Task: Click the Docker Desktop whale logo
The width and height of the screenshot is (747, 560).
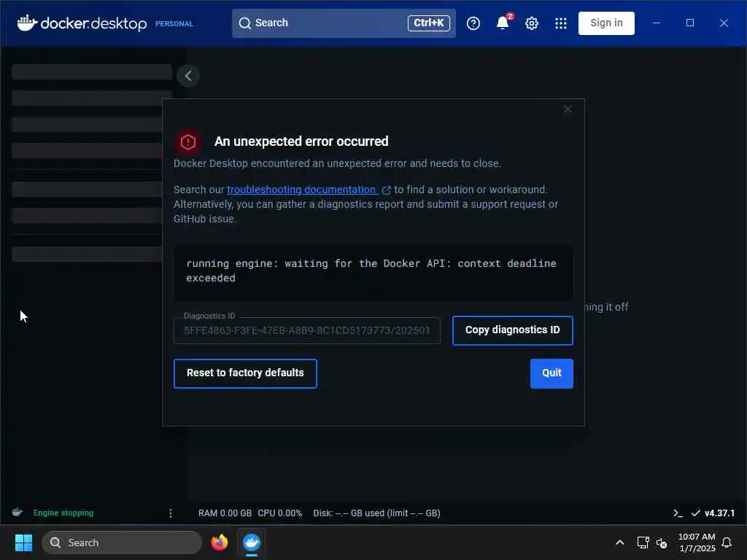Action: (27, 23)
